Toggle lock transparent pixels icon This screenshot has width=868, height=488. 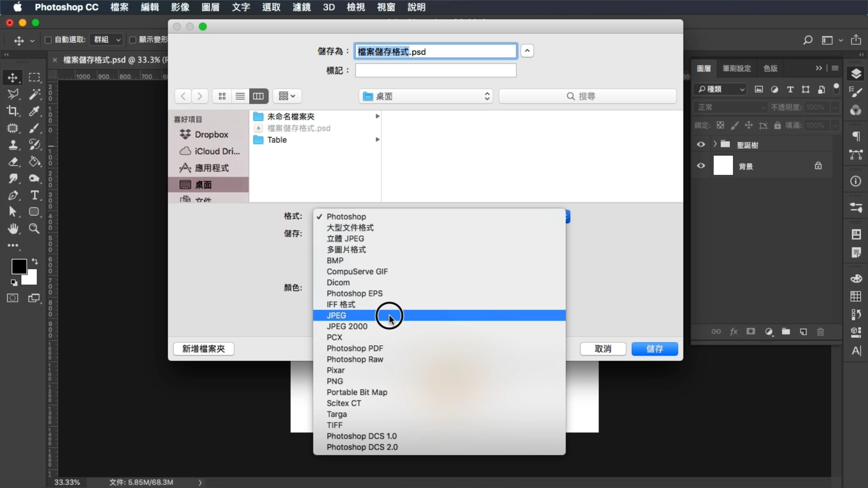[721, 126]
